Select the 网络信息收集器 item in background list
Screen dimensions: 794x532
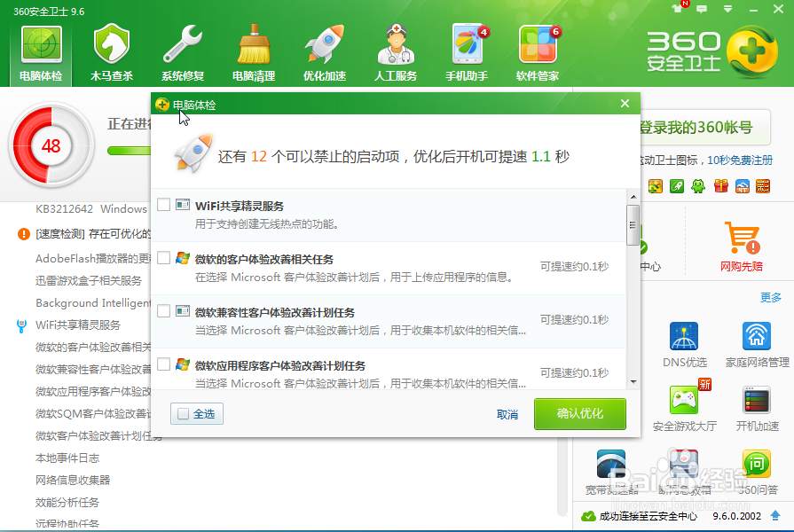pyautogui.click(x=73, y=481)
